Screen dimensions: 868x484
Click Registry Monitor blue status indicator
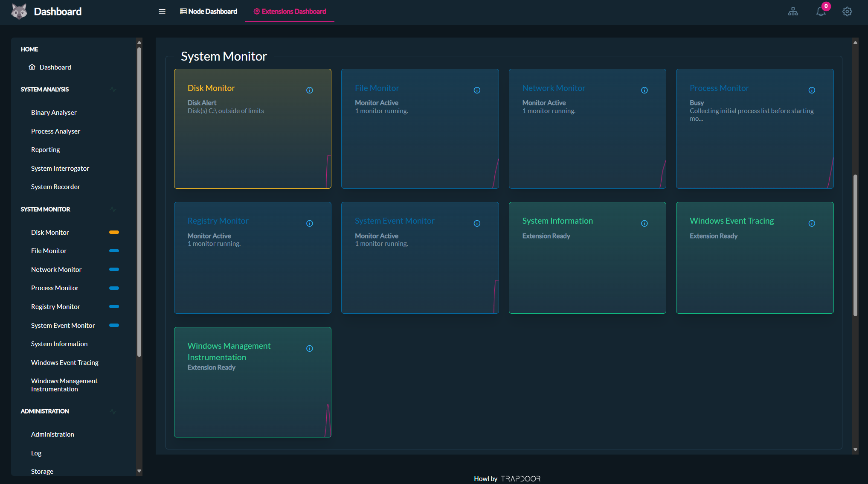pyautogui.click(x=114, y=306)
